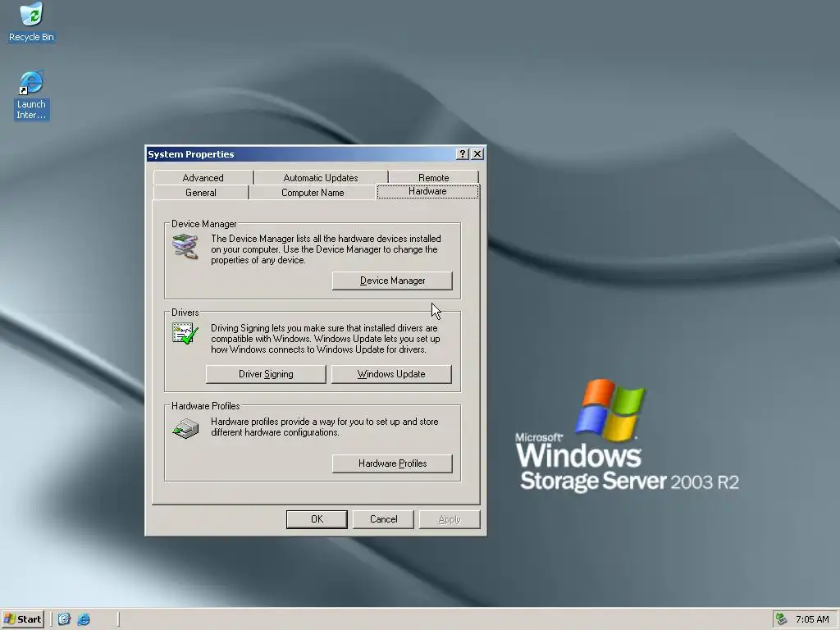Switch to the Advanced tab
Image resolution: width=840 pixels, height=630 pixels.
pos(203,177)
